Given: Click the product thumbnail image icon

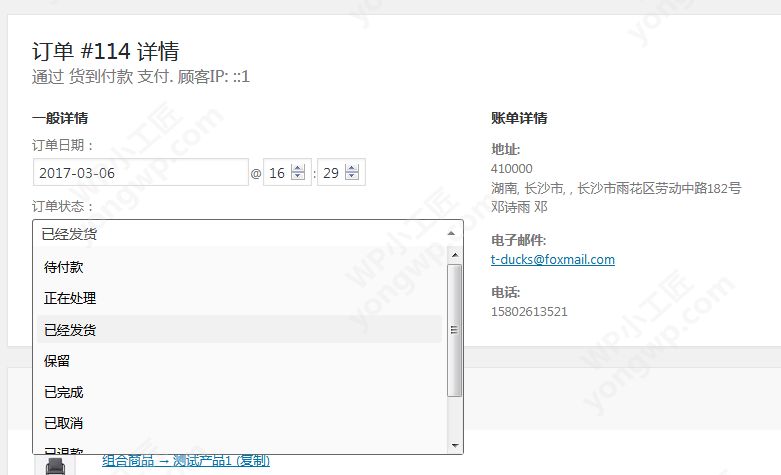Looking at the screenshot, I should point(55,464).
